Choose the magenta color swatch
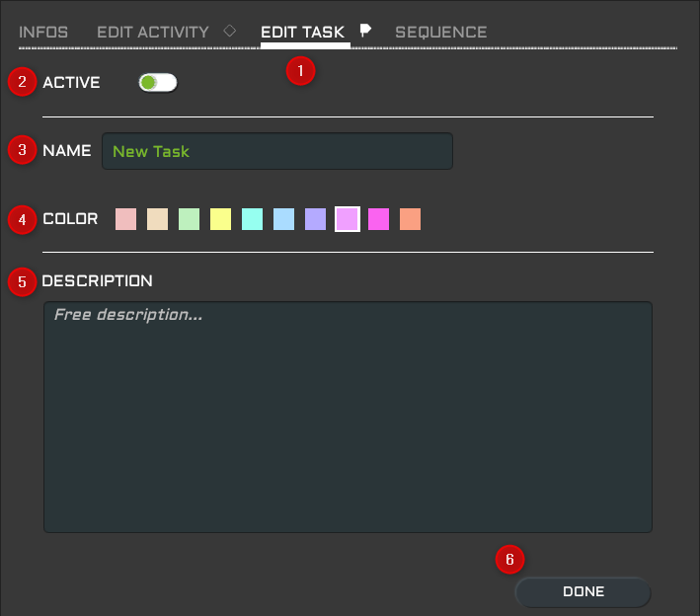The height and width of the screenshot is (616, 700). coord(378,219)
